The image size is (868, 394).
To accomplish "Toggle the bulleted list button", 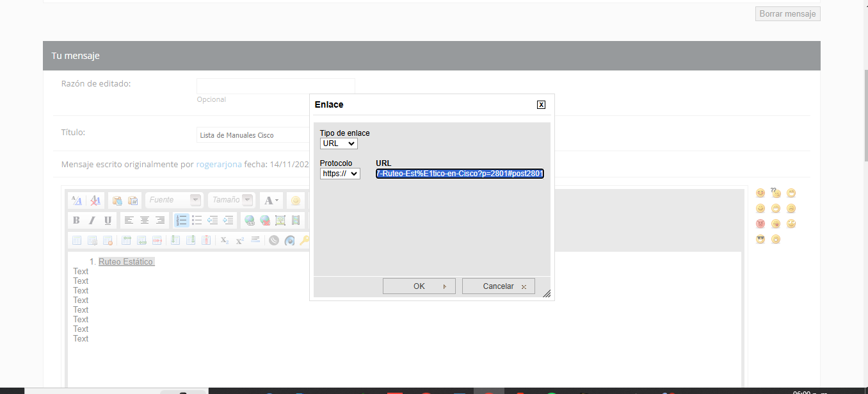I will coord(197,220).
